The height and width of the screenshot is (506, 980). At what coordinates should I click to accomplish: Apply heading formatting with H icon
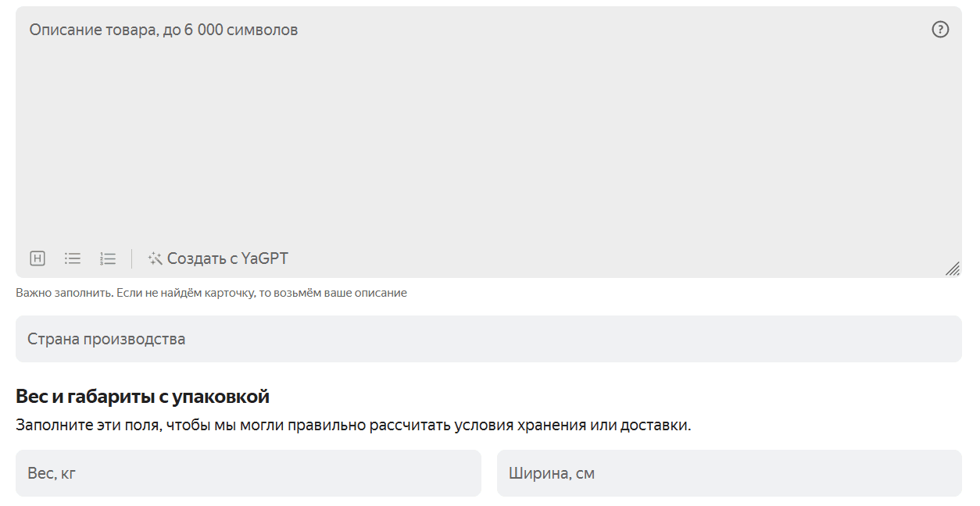click(38, 258)
